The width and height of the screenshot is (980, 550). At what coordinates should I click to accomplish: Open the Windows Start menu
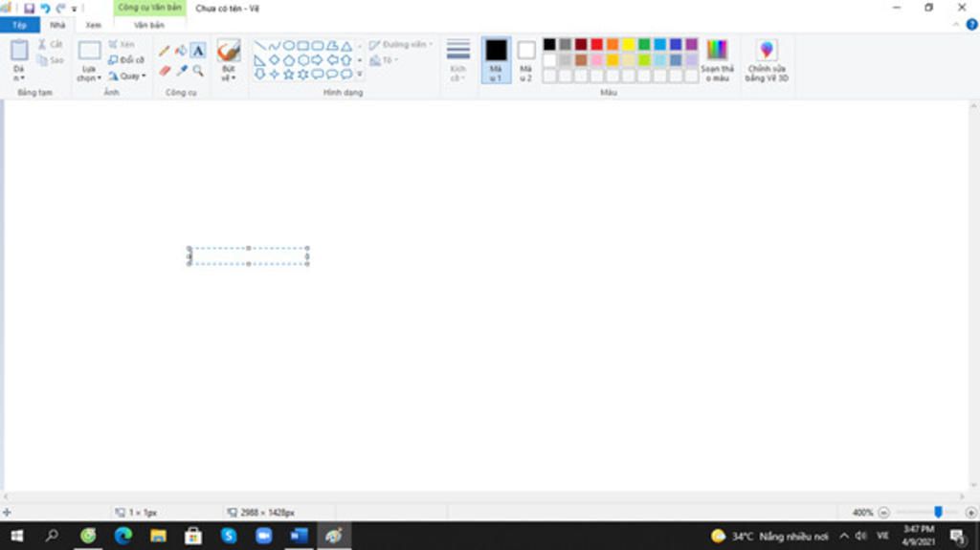tap(17, 536)
